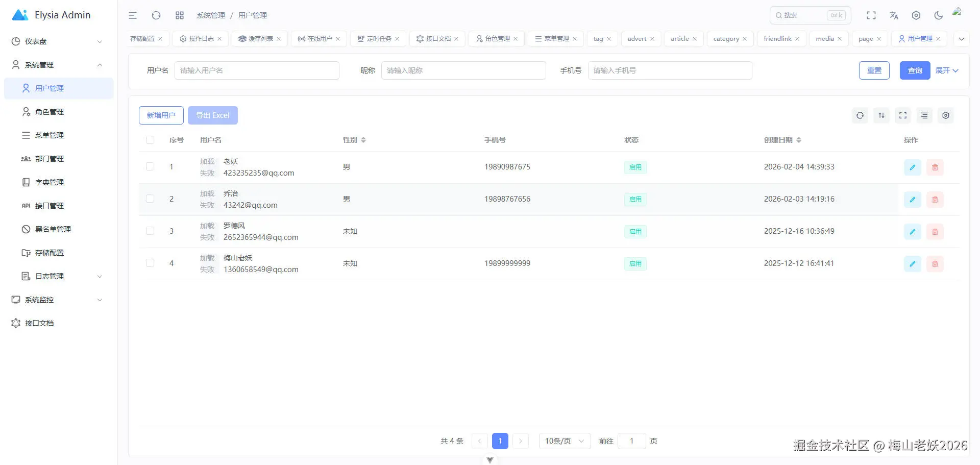Focus the 昵称 input field
980x465 pixels.
click(x=463, y=70)
